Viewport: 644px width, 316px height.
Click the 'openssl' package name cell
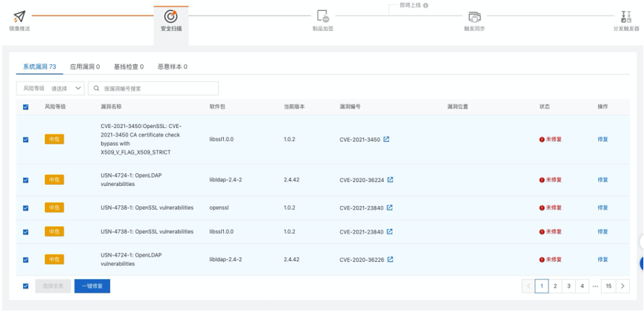click(219, 208)
